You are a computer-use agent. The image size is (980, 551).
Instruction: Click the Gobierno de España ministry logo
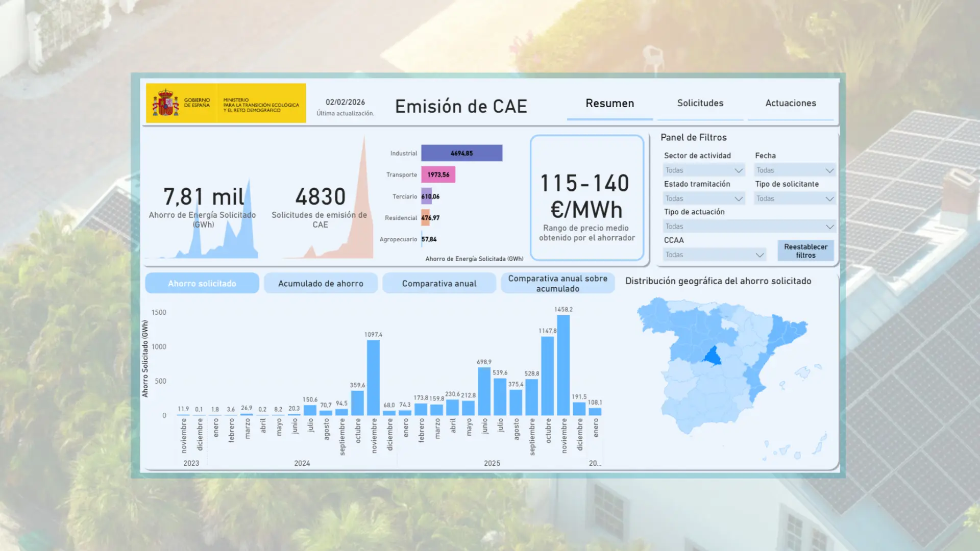226,103
